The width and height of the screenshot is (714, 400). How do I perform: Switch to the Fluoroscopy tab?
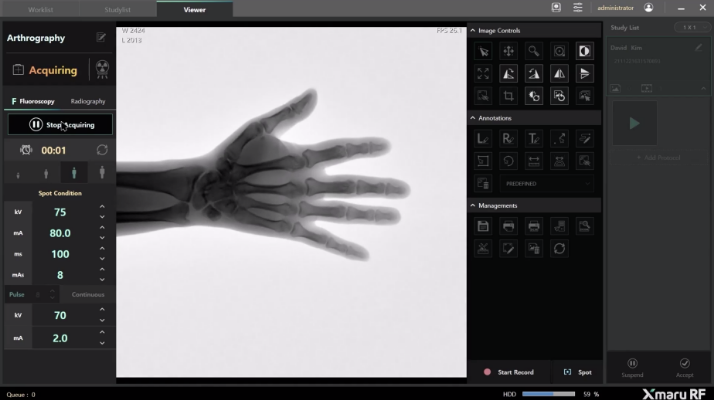point(33,101)
